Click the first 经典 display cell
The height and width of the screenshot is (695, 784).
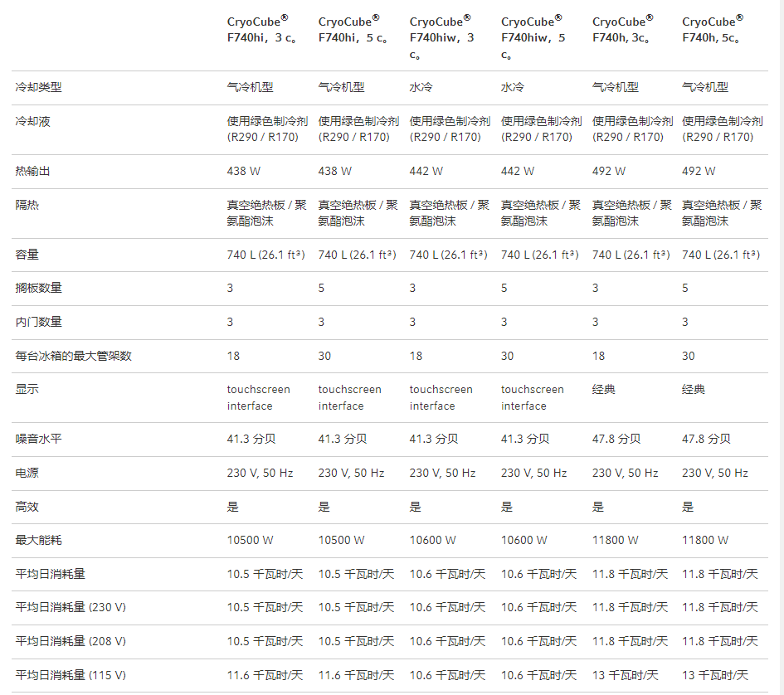pyautogui.click(x=603, y=390)
